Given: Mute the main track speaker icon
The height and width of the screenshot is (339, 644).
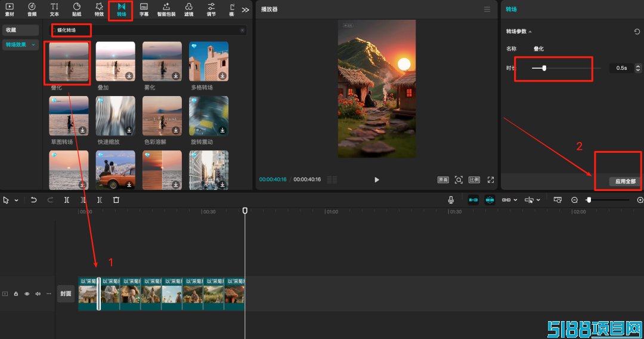Looking at the screenshot, I should pos(38,294).
